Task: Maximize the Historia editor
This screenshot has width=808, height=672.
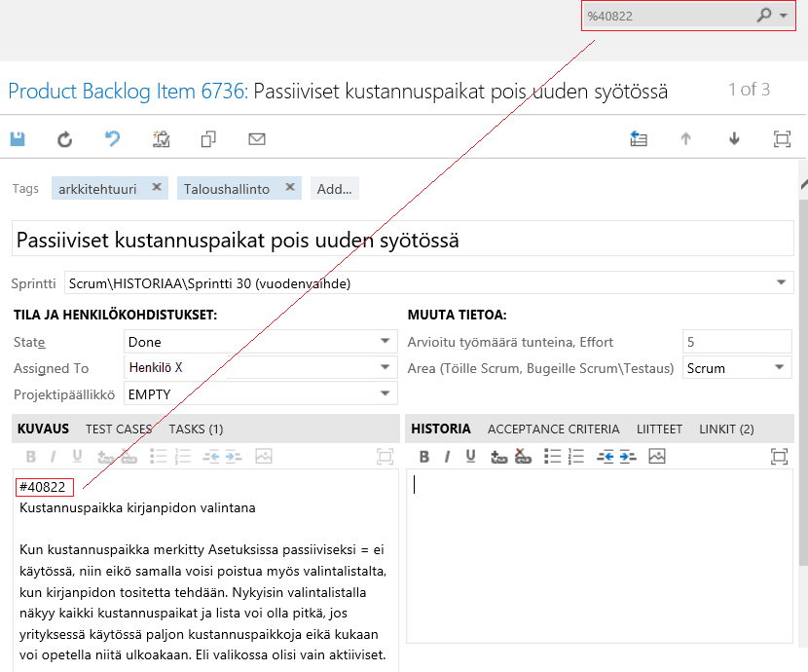Action: 779,457
